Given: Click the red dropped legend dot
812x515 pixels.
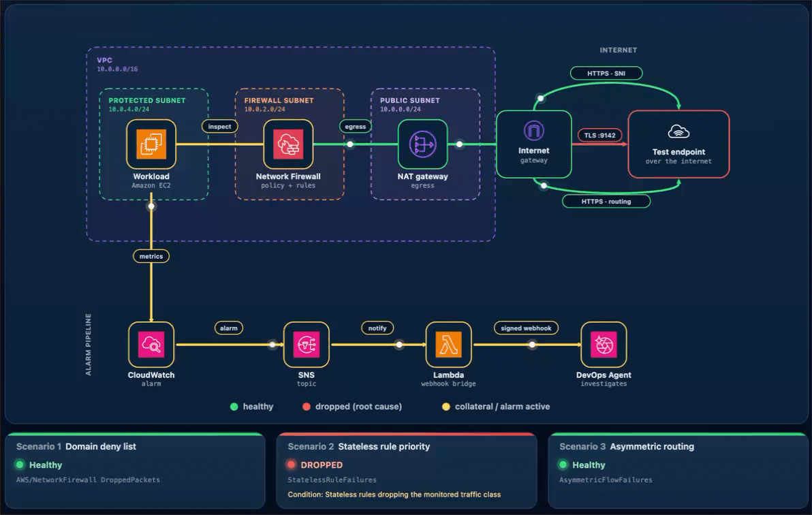Looking at the screenshot, I should pyautogui.click(x=307, y=407).
